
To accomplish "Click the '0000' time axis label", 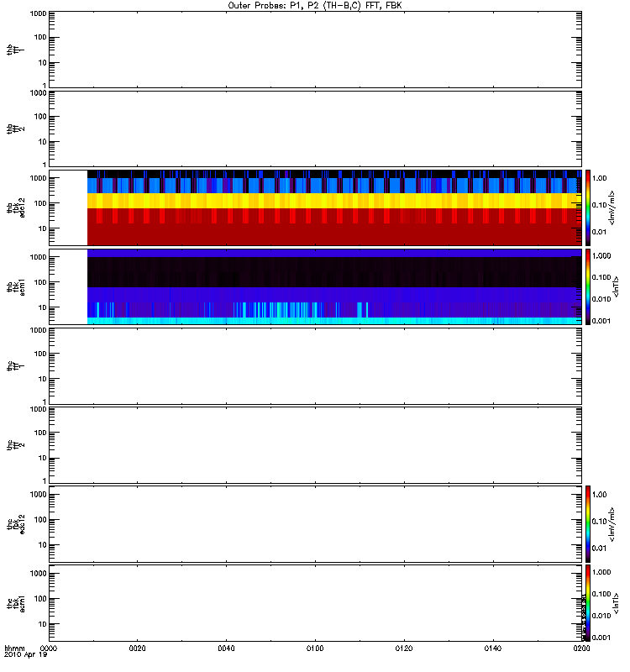I will pyautogui.click(x=49, y=648).
